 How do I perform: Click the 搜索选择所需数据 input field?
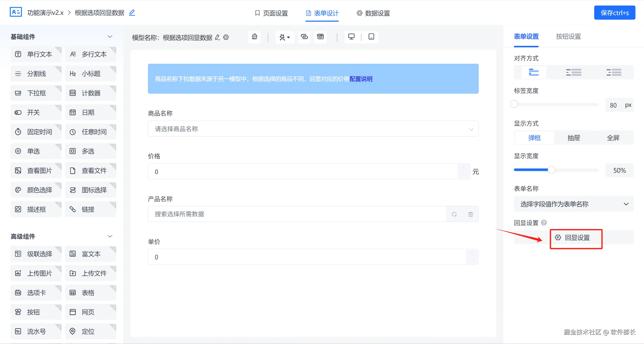297,214
